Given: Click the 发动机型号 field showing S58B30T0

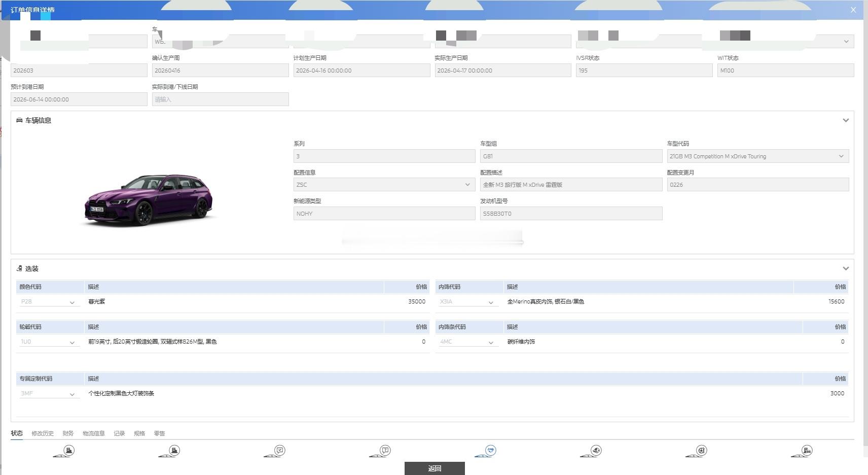Looking at the screenshot, I should coord(571,214).
